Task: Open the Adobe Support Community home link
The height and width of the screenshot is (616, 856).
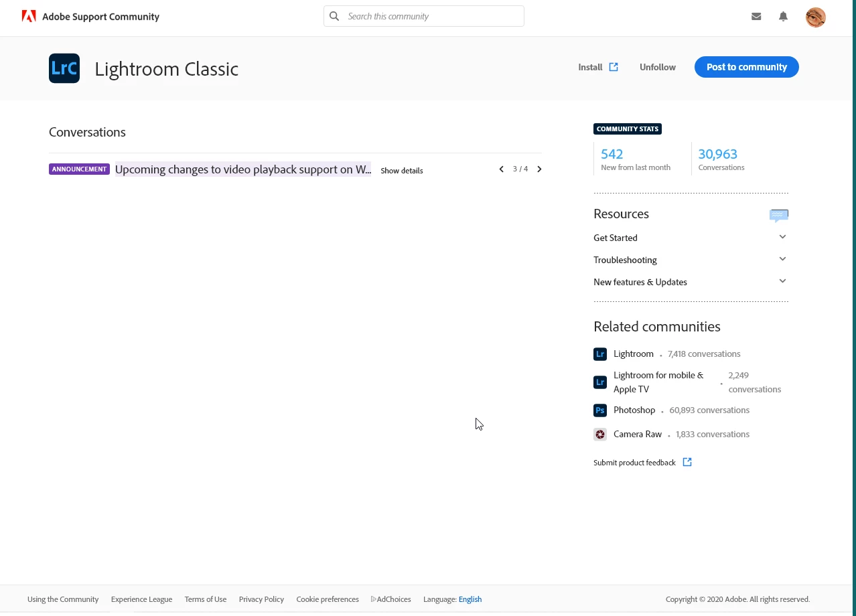Action: coord(100,17)
